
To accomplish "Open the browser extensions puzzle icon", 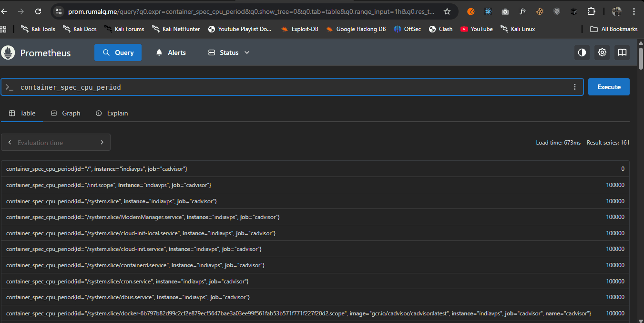I will [x=591, y=11].
